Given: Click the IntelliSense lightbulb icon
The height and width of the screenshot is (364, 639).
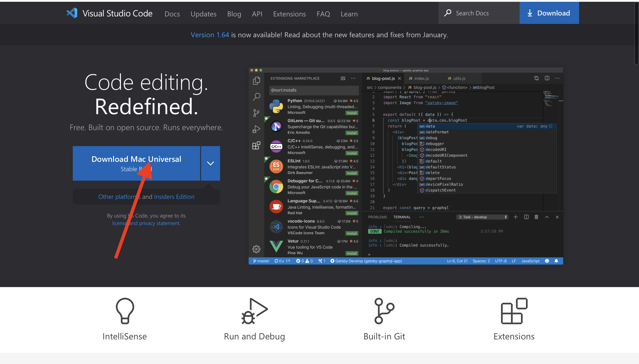Looking at the screenshot, I should tap(125, 311).
